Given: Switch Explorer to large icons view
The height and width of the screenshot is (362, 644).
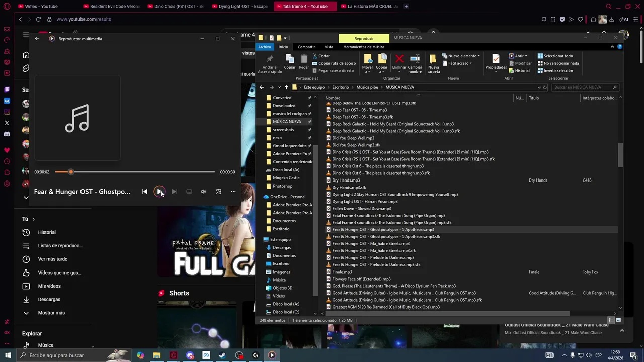Looking at the screenshot, I should pyautogui.click(x=618, y=320).
